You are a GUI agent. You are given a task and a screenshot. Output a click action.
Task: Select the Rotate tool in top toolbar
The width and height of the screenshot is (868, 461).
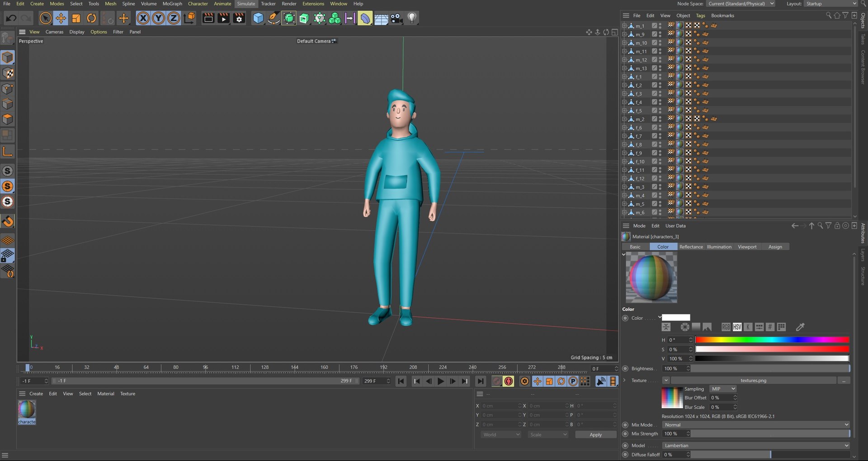click(91, 19)
